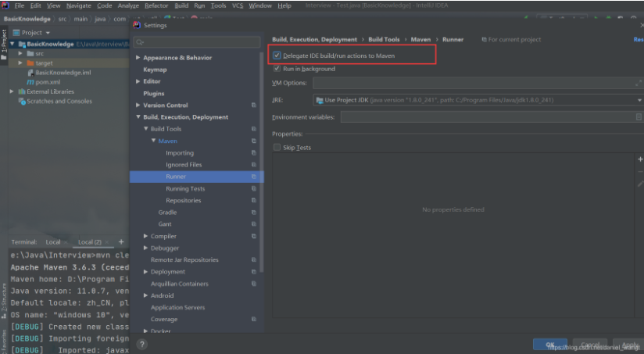Open Coverage settings page

point(164,320)
